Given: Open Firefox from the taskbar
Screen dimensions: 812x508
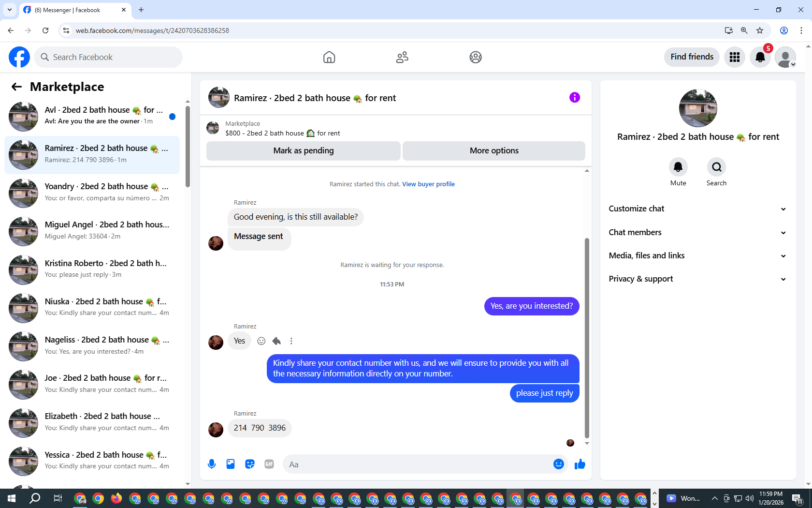Looking at the screenshot, I should tap(116, 498).
